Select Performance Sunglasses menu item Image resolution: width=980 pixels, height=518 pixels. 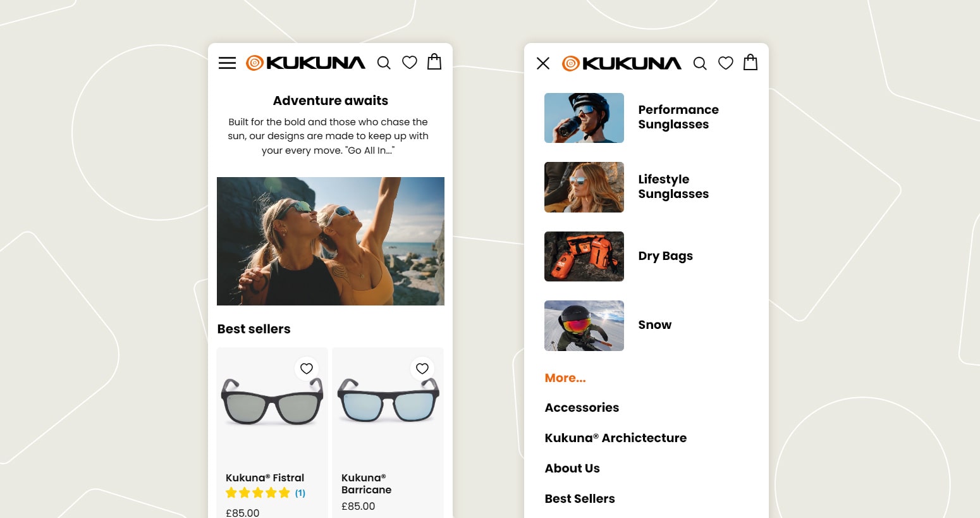(x=678, y=117)
